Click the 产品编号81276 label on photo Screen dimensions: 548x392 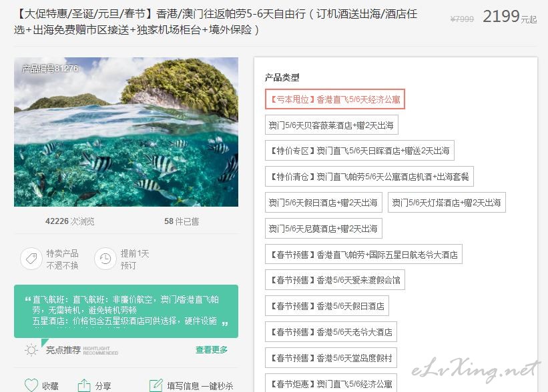click(x=50, y=69)
